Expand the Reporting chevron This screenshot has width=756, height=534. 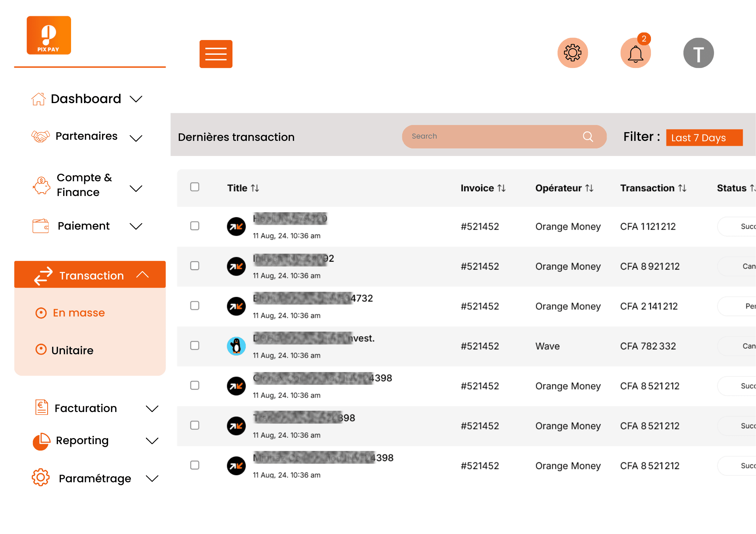[x=152, y=441]
